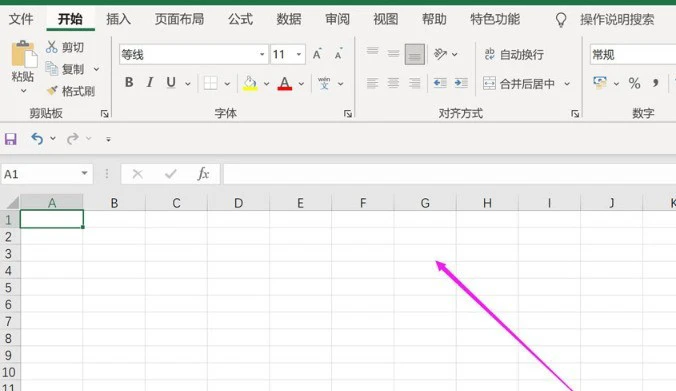Expand the Name Box A1 dropdown
Image resolution: width=676 pixels, height=391 pixels.
coord(84,174)
